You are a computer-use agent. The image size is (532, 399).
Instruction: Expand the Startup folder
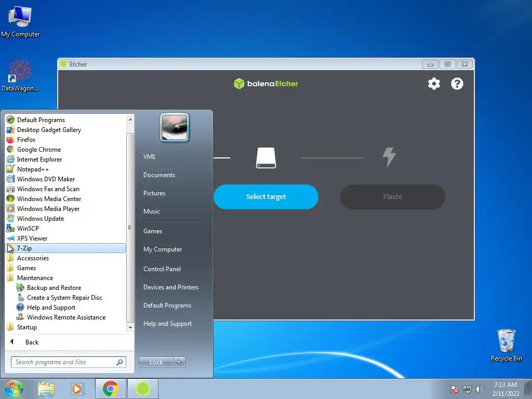click(x=66, y=327)
